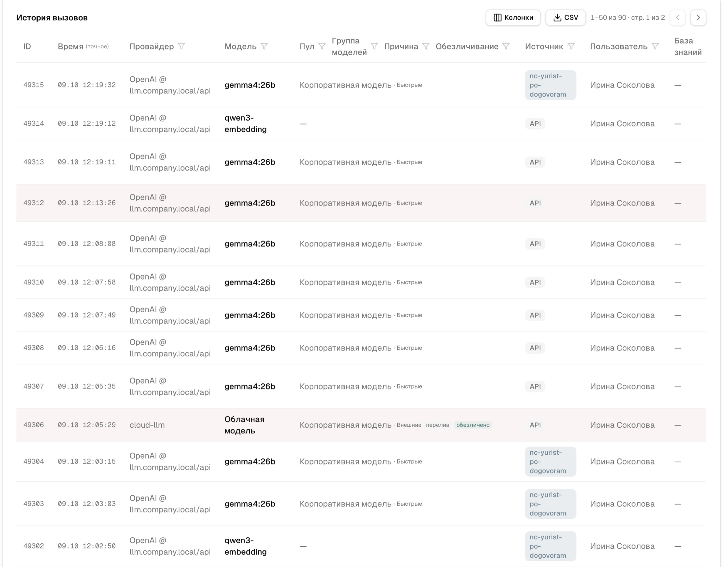Click the nc-yurist-po-dogovoram tag in row 49304

point(551,462)
